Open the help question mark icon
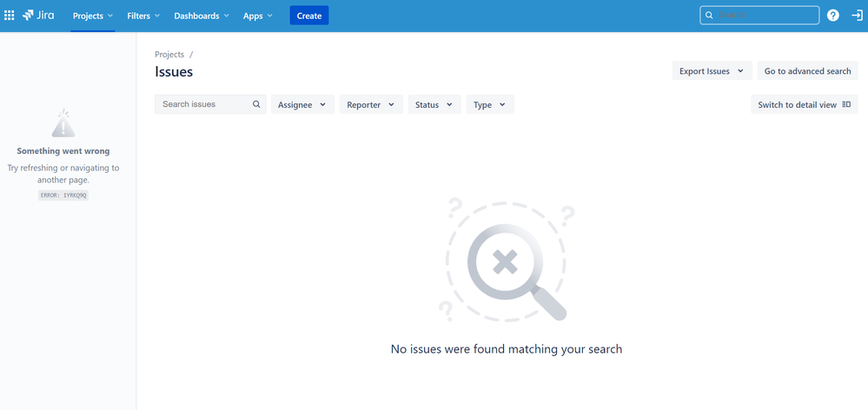Image resolution: width=868 pixels, height=410 pixels. [833, 16]
